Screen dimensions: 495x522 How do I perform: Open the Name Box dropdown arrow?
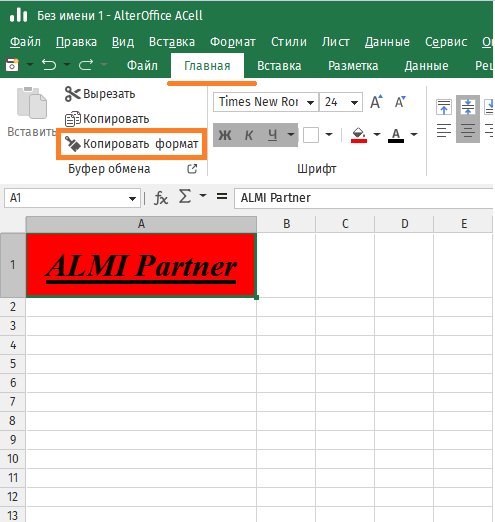click(x=132, y=199)
